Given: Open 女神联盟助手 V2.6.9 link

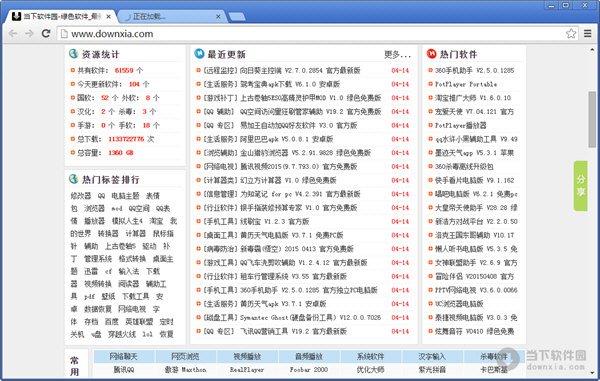Looking at the screenshot, I should point(476,262).
